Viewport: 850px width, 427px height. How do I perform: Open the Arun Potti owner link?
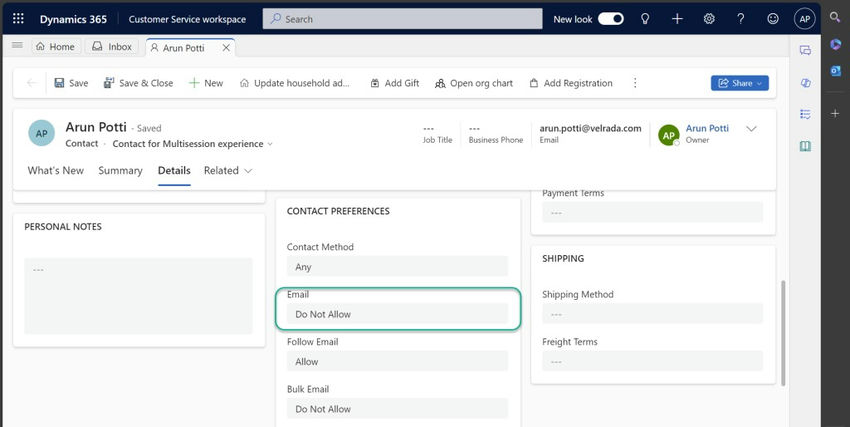(707, 128)
